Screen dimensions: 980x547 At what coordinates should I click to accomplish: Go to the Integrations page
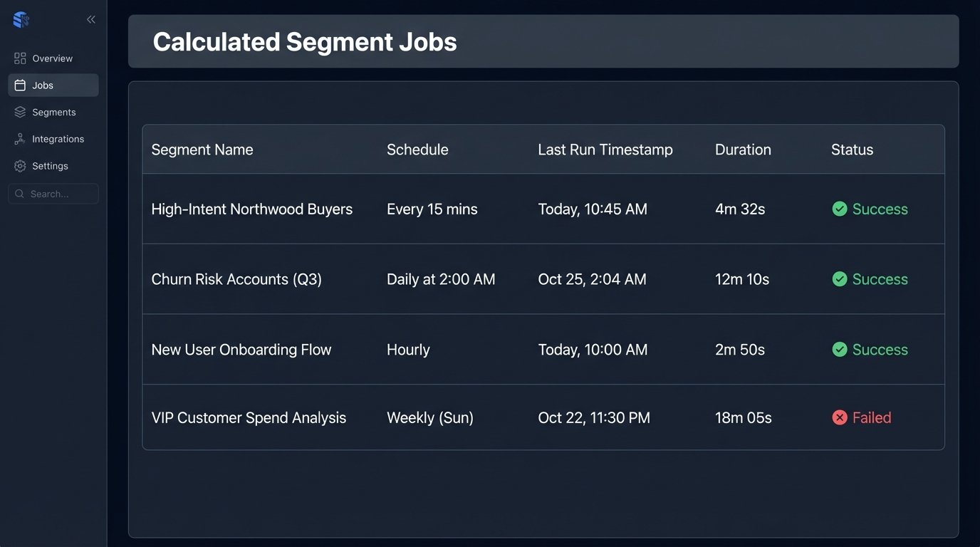pos(58,140)
